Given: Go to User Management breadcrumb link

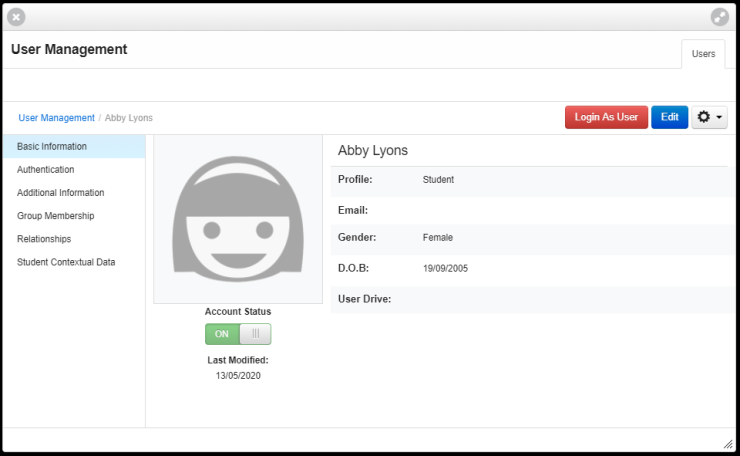Looking at the screenshot, I should [56, 118].
